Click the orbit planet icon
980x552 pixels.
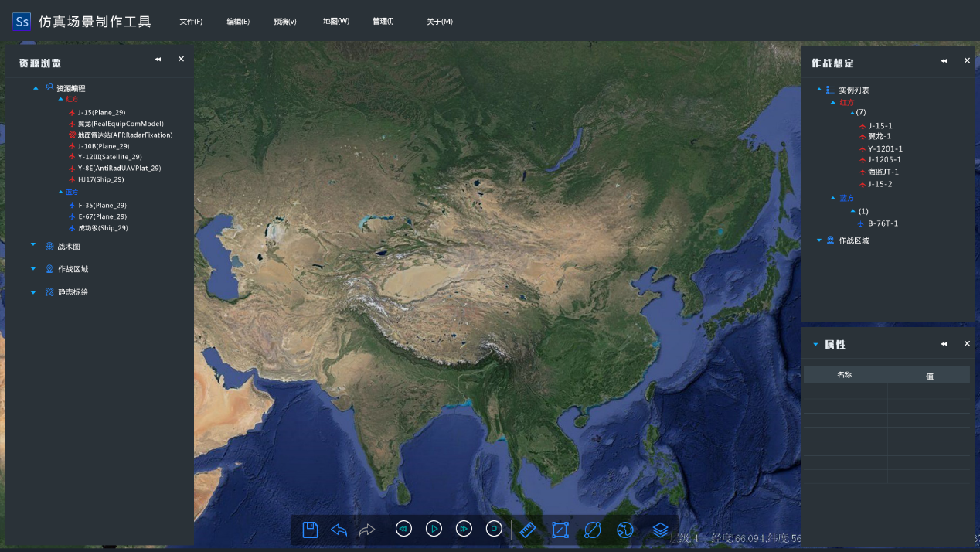pos(593,530)
